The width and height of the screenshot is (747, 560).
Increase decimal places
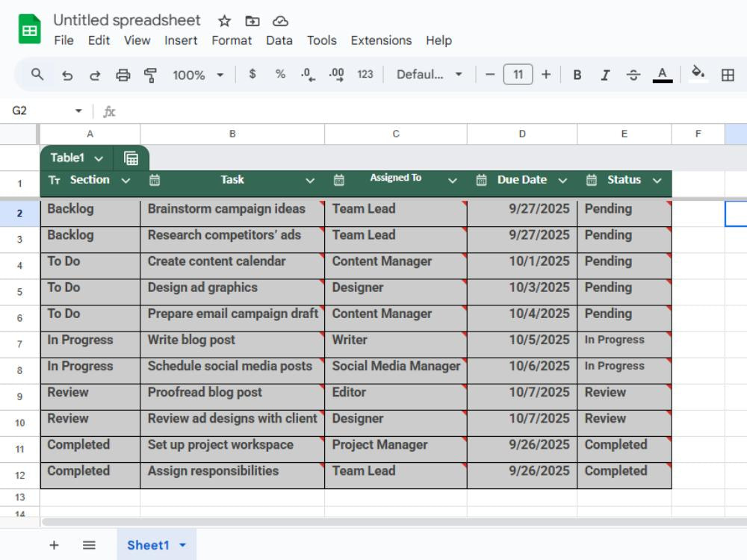[336, 74]
